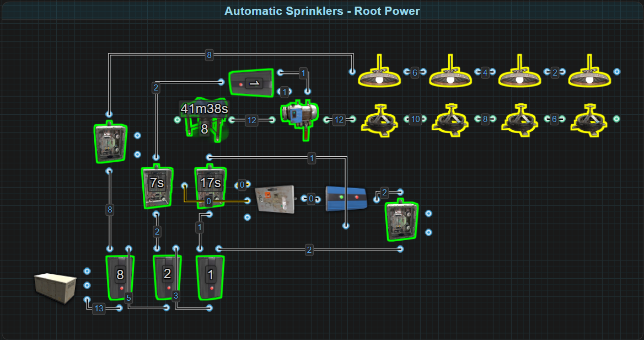Click the unconnected port below the grey board's inputs
This screenshot has width=644, height=340.
coord(247,217)
